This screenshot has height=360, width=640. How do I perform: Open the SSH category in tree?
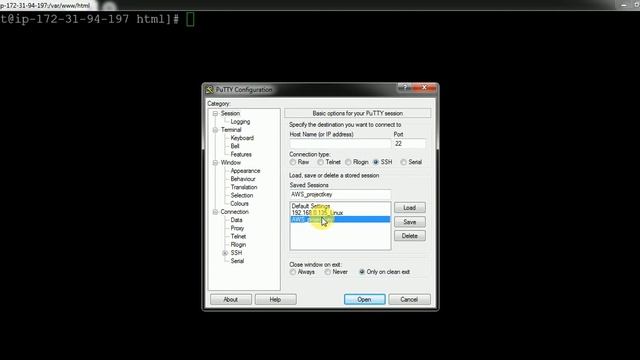tap(236, 253)
